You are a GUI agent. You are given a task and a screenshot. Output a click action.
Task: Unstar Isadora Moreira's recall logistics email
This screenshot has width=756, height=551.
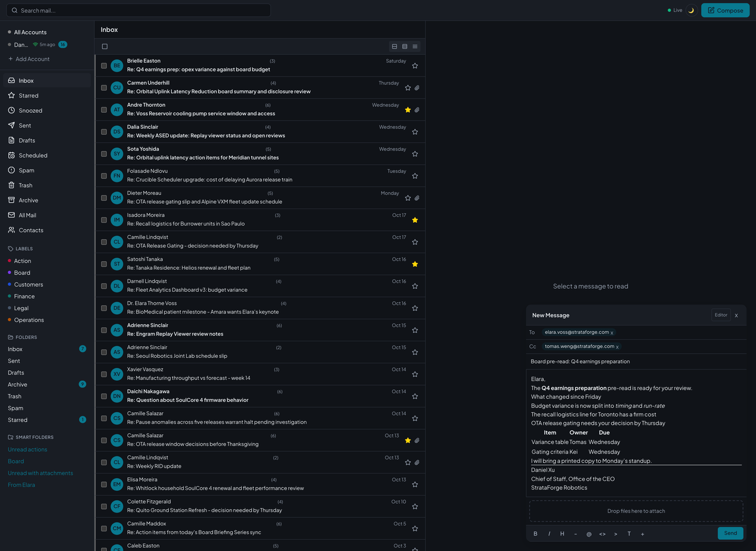click(415, 220)
